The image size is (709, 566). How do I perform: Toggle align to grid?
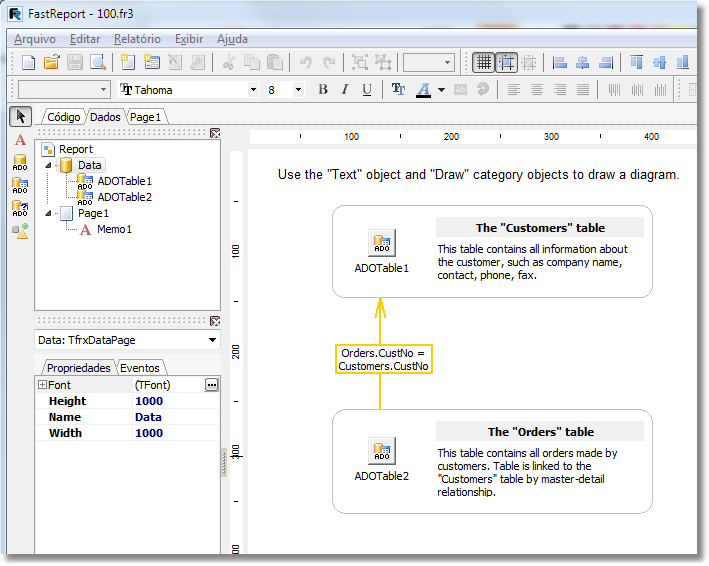506,62
